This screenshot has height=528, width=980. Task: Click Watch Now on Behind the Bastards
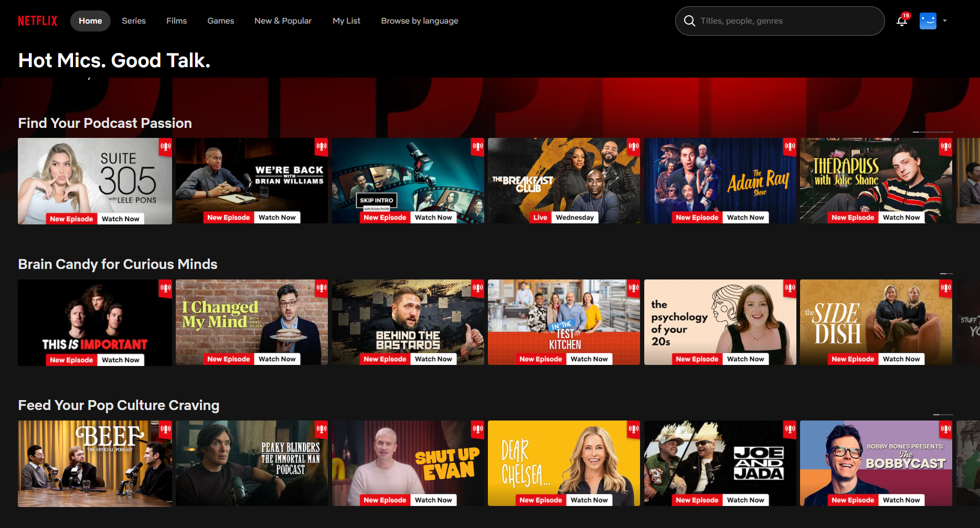click(433, 359)
